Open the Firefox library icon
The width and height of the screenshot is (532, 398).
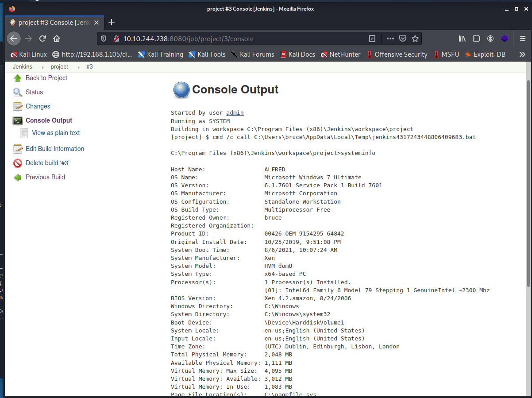462,39
